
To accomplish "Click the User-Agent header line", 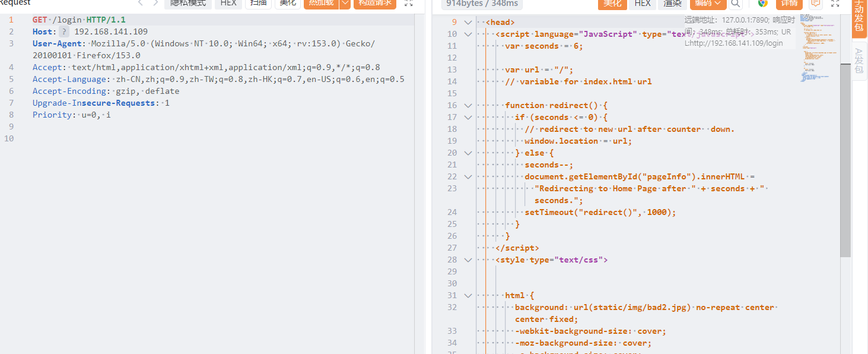I will pyautogui.click(x=204, y=49).
